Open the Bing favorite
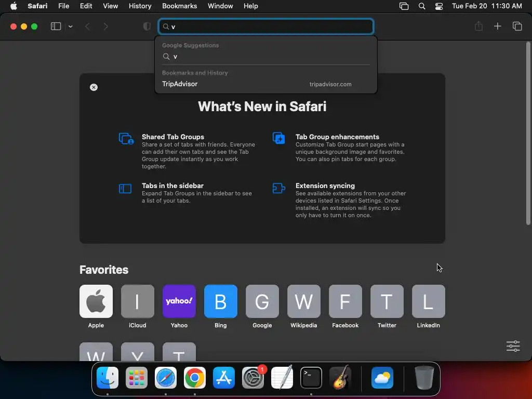Viewport: 532px width, 399px height. pos(220,301)
